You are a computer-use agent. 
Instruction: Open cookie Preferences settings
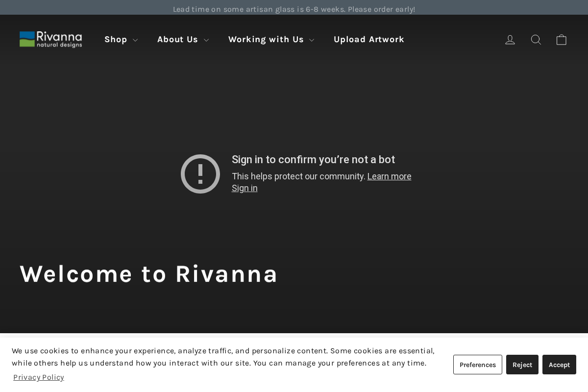pos(477,365)
